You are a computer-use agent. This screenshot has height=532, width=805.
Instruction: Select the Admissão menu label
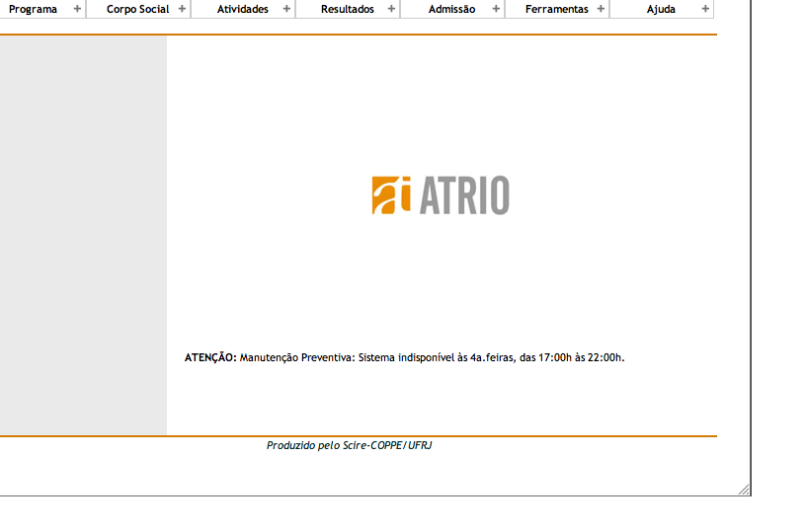pos(451,9)
